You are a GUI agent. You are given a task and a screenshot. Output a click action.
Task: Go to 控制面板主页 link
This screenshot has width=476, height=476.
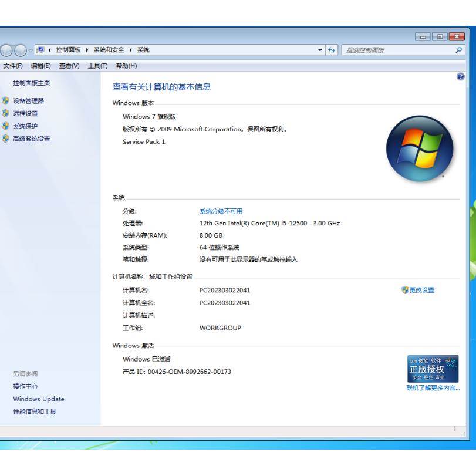pyautogui.click(x=32, y=83)
